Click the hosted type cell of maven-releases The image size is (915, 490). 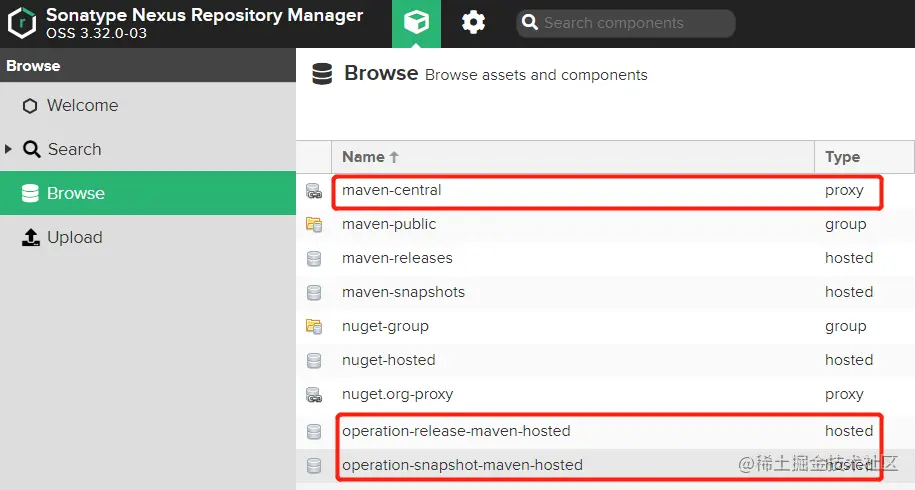coord(849,258)
